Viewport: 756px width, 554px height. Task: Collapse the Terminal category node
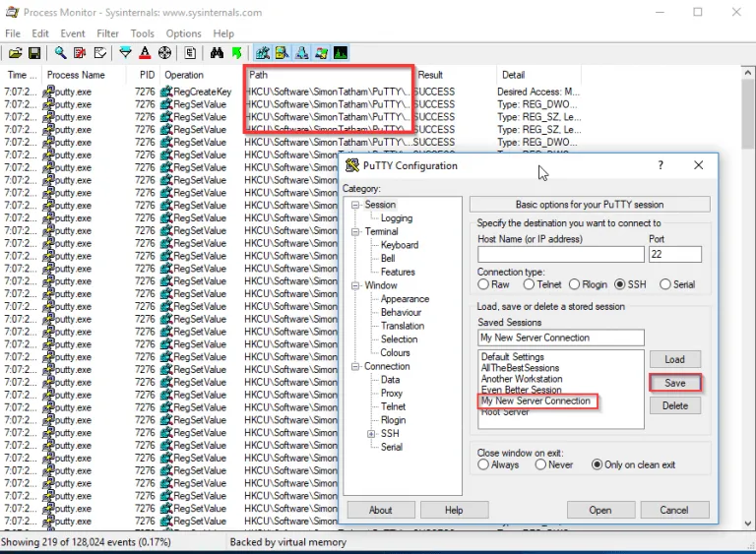coord(355,231)
